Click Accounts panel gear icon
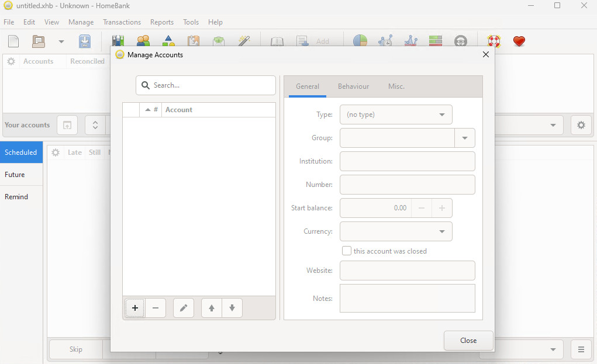Image resolution: width=597 pixels, height=364 pixels. (x=11, y=61)
